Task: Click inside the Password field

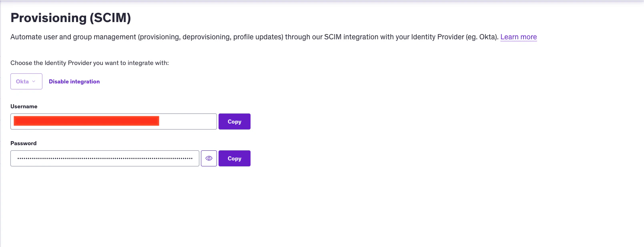Action: point(104,158)
